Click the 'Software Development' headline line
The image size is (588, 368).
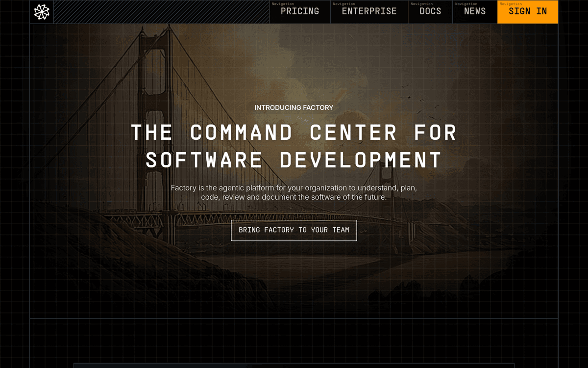(x=294, y=160)
